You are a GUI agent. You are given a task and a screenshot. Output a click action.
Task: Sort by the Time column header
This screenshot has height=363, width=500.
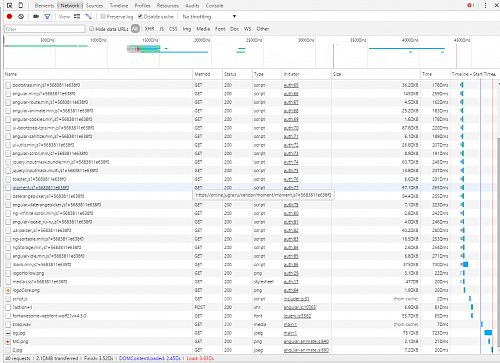click(435, 74)
